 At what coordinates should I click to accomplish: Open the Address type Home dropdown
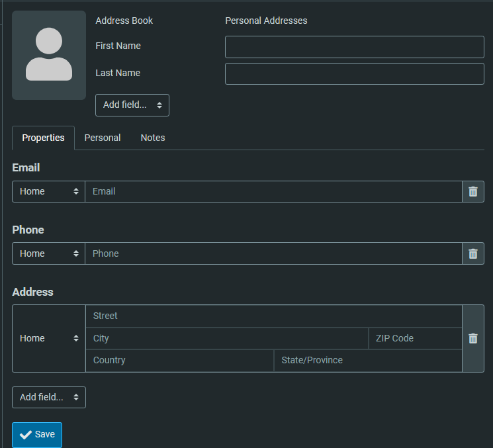click(x=49, y=338)
